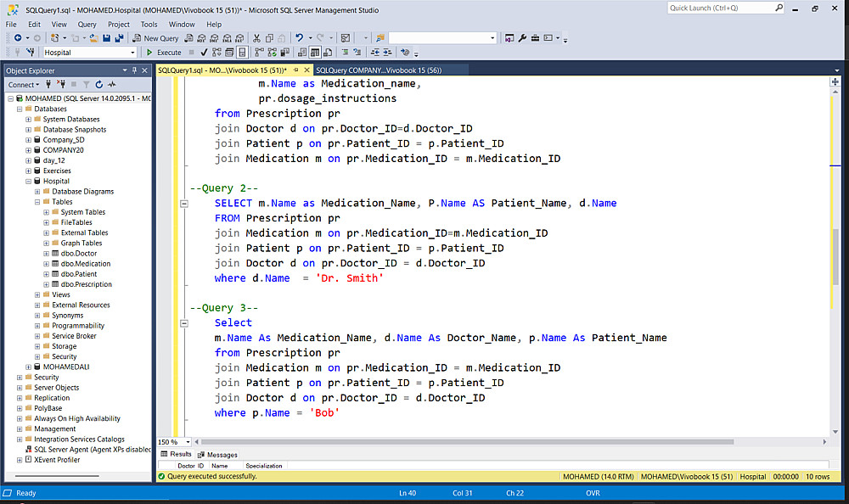Parse the query with checkmark icon

pos(204,53)
